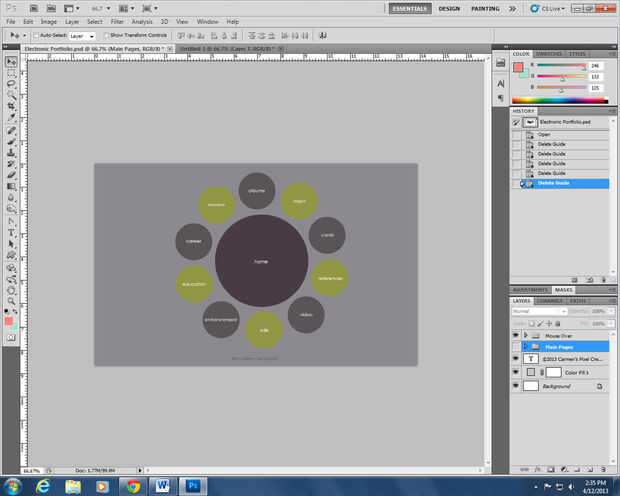Click the foreground color swatch in Color panel

click(x=518, y=67)
